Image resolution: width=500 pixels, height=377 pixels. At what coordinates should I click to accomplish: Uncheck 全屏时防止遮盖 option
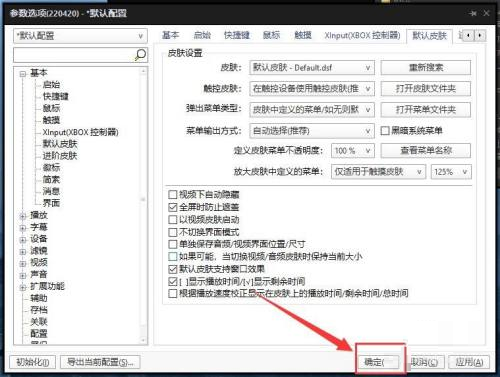pyautogui.click(x=173, y=207)
